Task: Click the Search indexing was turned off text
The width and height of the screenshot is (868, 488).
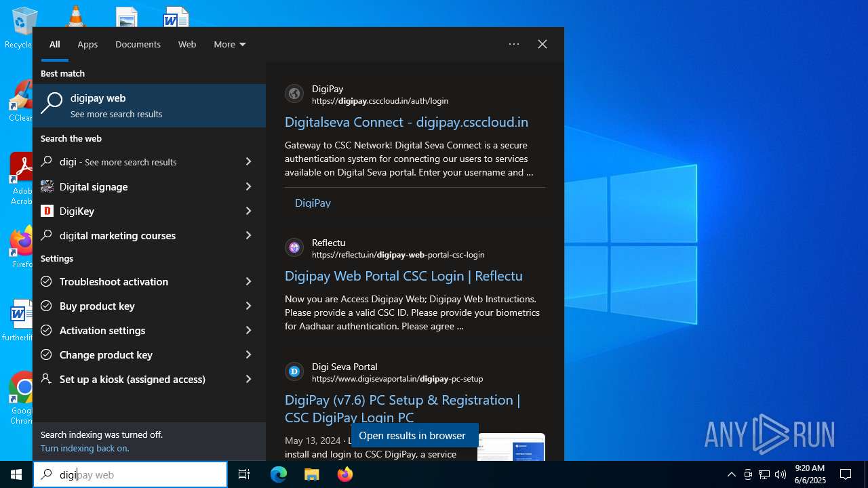Action: [102, 434]
